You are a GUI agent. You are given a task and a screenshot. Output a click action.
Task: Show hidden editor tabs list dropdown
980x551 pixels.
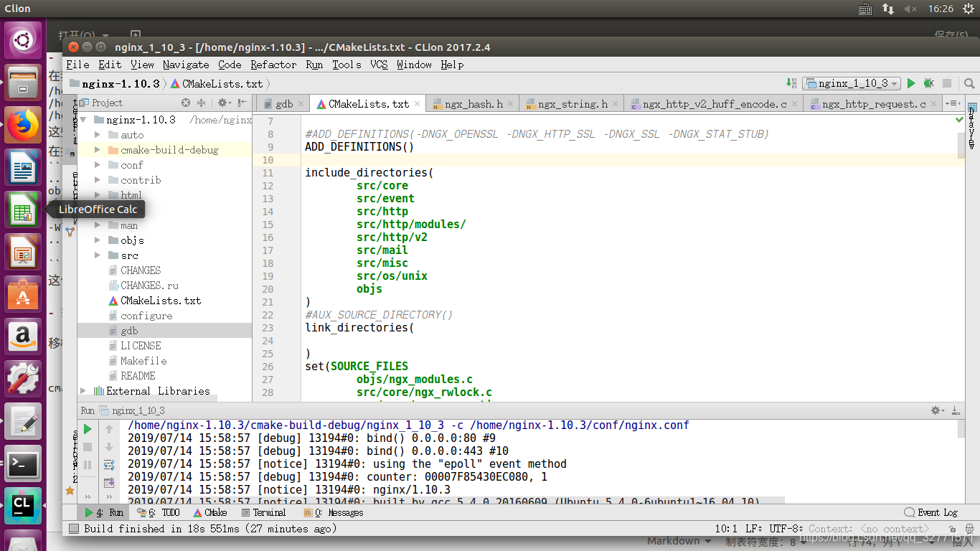point(953,103)
